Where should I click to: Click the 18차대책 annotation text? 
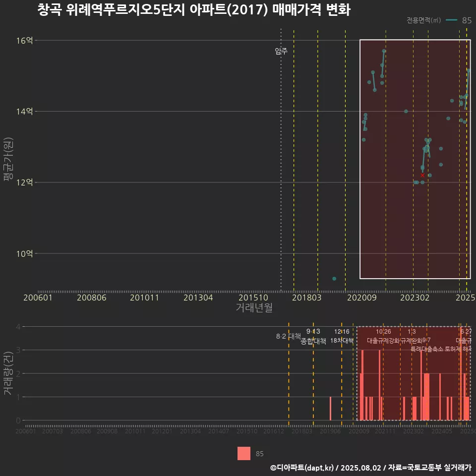[342, 341]
